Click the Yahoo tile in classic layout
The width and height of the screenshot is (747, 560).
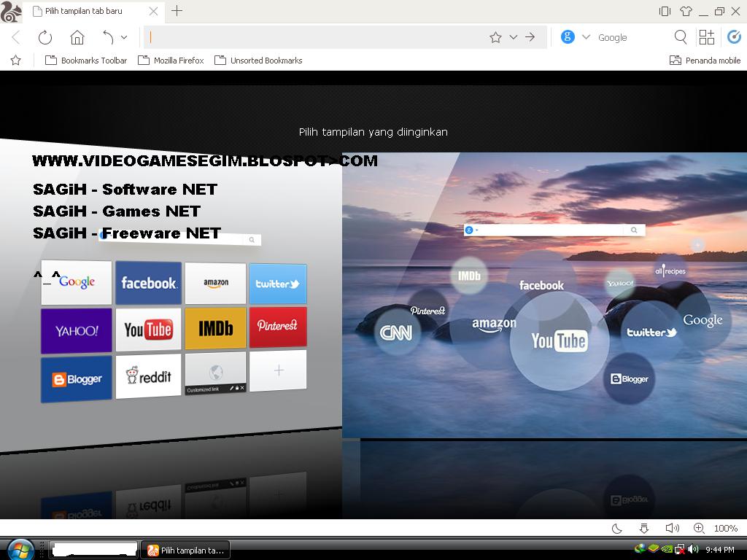pyautogui.click(x=76, y=331)
